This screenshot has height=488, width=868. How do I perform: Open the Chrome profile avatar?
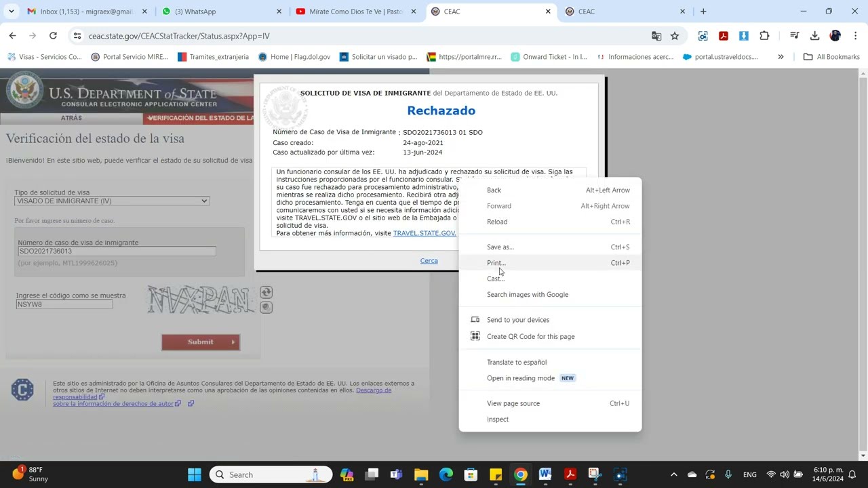[x=835, y=36]
